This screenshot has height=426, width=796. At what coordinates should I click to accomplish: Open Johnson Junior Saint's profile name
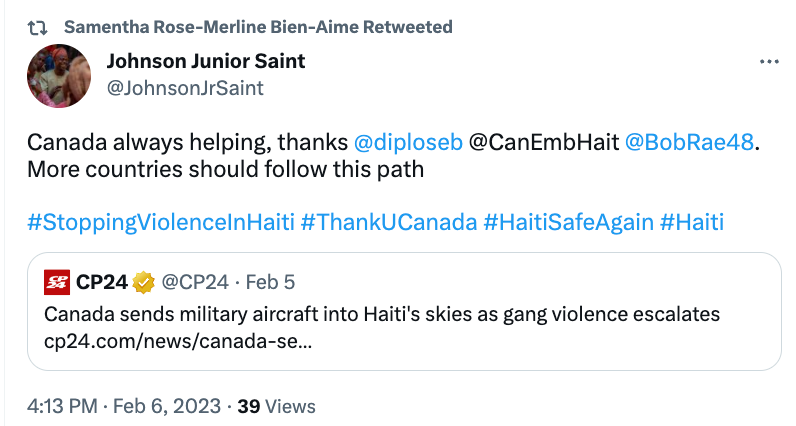(206, 61)
